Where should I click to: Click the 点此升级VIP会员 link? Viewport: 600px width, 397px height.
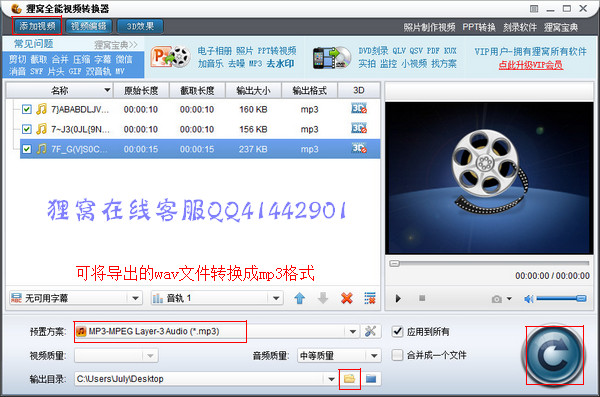point(530,65)
